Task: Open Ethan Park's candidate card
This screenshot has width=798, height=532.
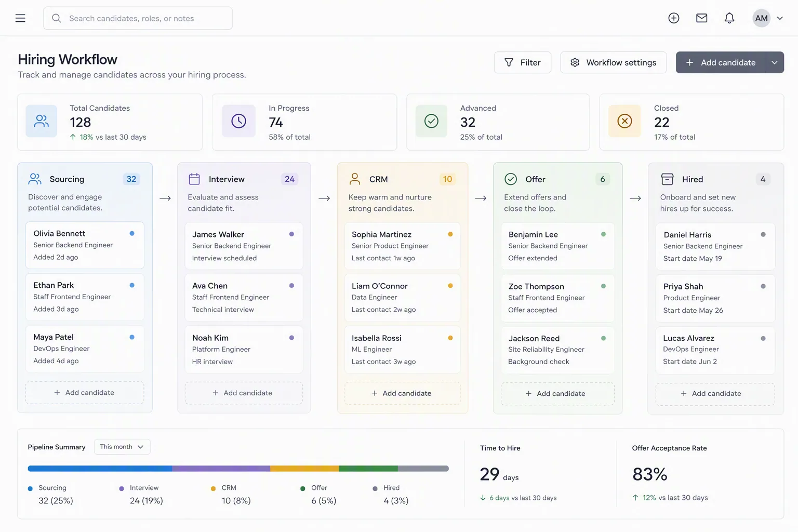Action: click(x=85, y=297)
